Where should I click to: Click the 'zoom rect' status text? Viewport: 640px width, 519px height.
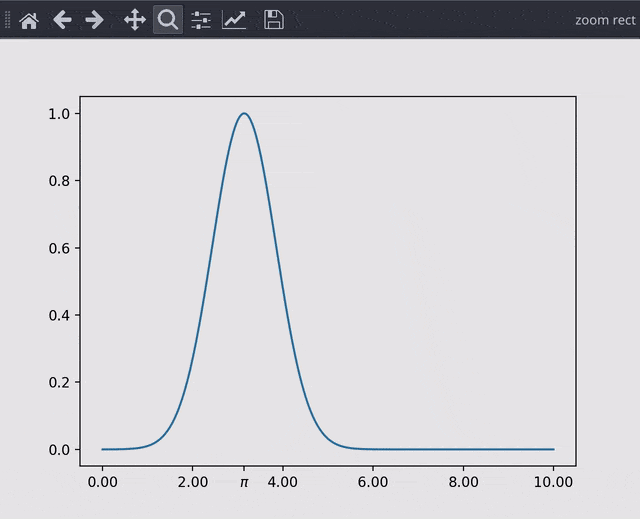pyautogui.click(x=605, y=20)
